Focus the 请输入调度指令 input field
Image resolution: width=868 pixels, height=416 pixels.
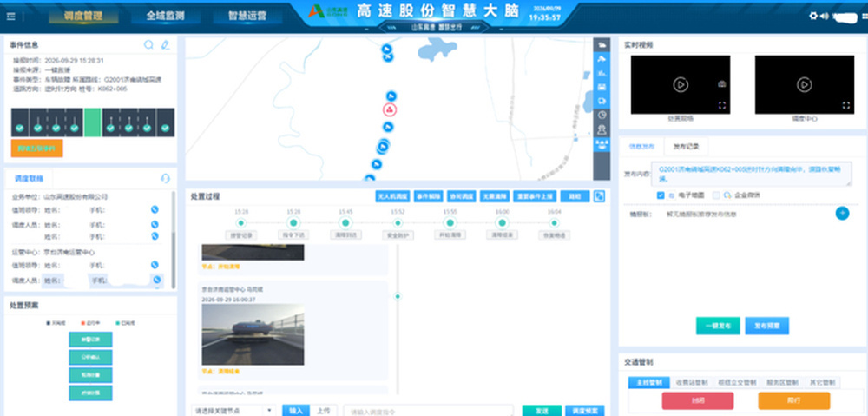428,411
